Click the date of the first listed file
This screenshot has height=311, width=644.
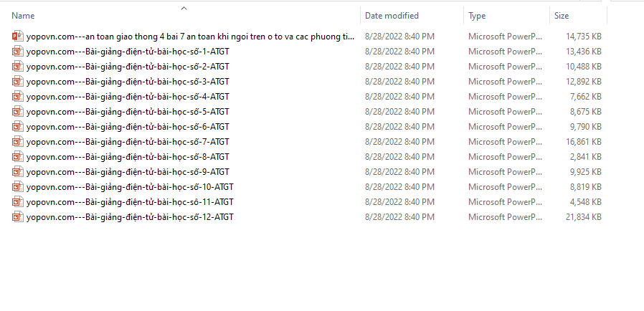pos(399,36)
